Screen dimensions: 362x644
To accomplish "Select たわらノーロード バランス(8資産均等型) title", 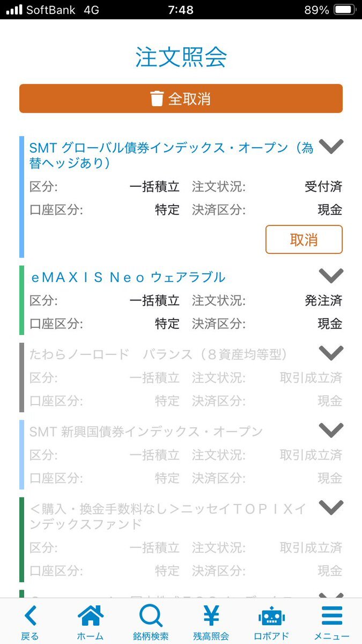I will (159, 355).
